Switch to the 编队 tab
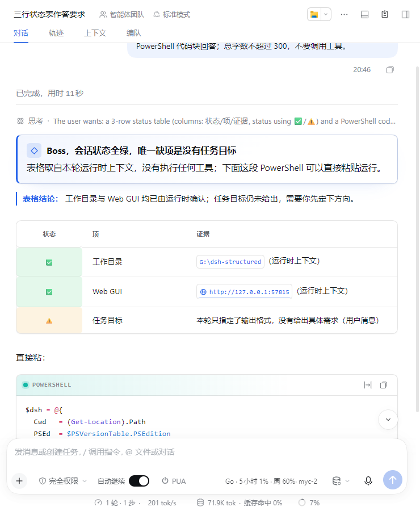The width and height of the screenshot is (420, 511). [133, 33]
